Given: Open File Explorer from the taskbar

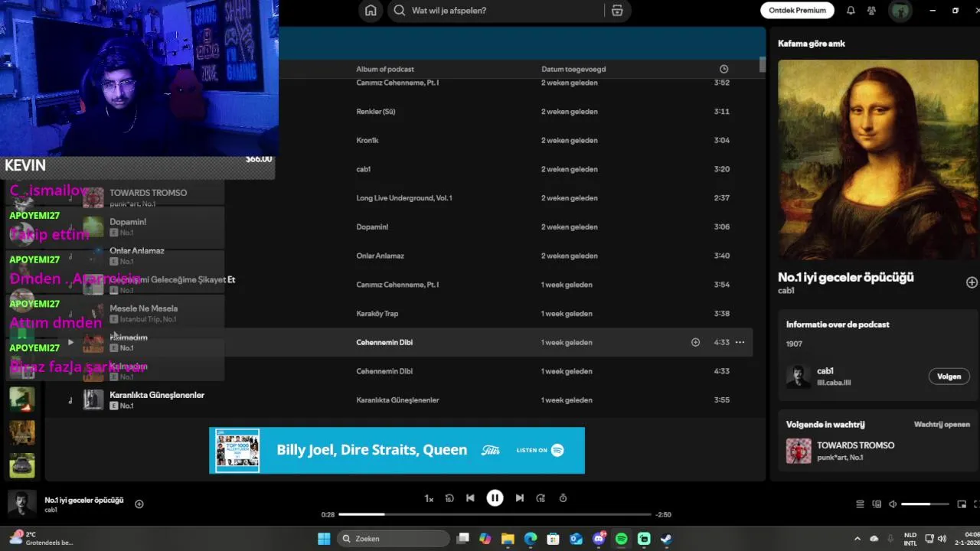Looking at the screenshot, I should [x=508, y=539].
